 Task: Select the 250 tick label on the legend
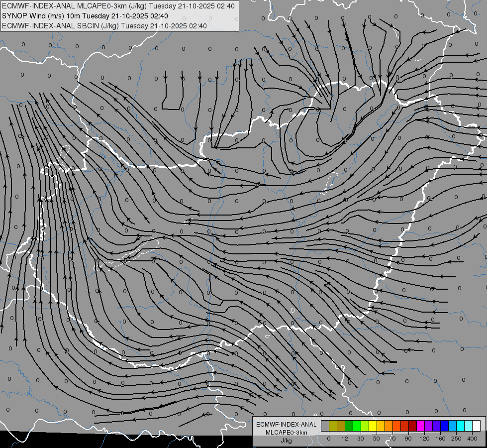(x=456, y=439)
